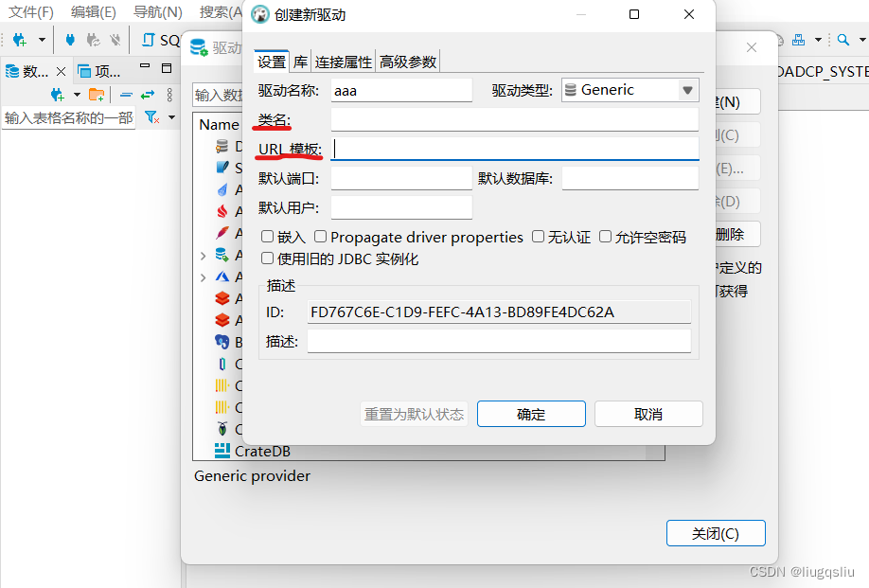This screenshot has width=869, height=588.
Task: Enable the 嵌入 checkbox
Action: coord(267,237)
